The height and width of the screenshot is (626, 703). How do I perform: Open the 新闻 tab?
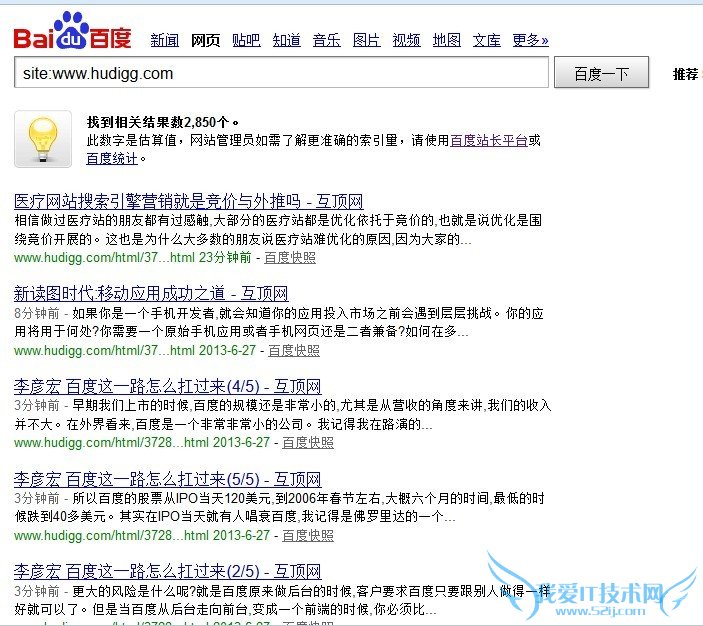(165, 40)
